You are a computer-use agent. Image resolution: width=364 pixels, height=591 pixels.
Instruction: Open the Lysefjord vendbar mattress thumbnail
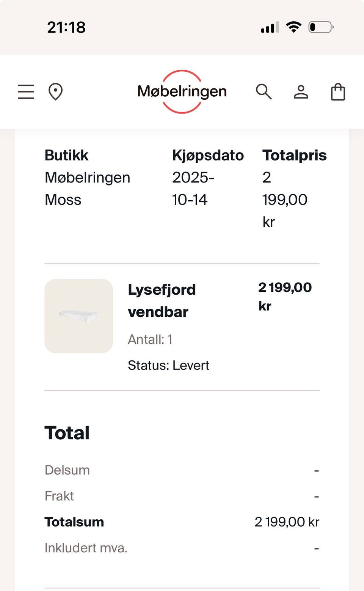click(79, 316)
